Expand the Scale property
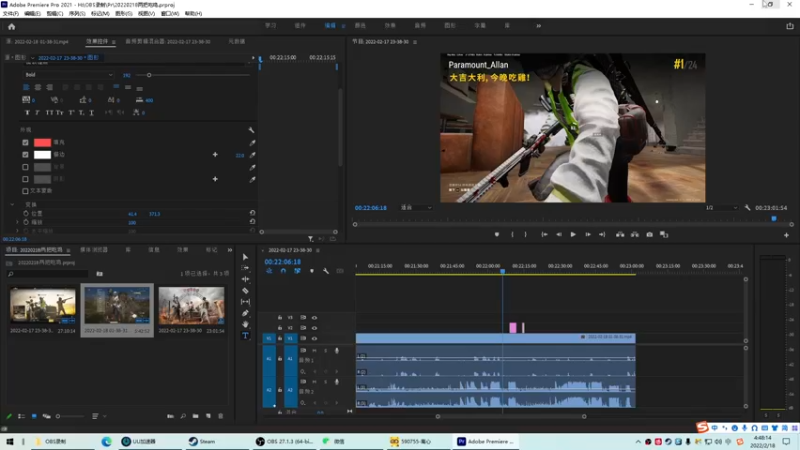 coord(17,222)
